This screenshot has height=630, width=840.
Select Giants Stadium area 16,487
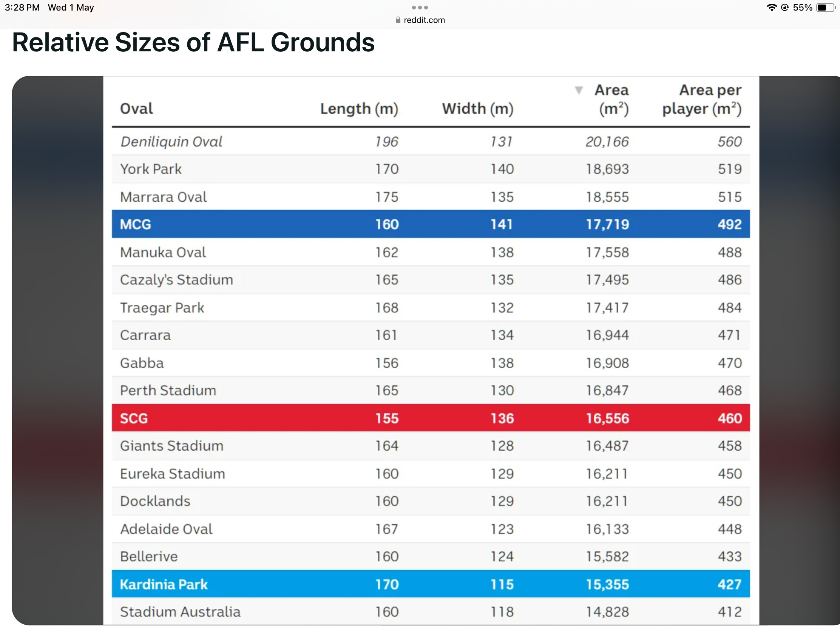point(607,446)
